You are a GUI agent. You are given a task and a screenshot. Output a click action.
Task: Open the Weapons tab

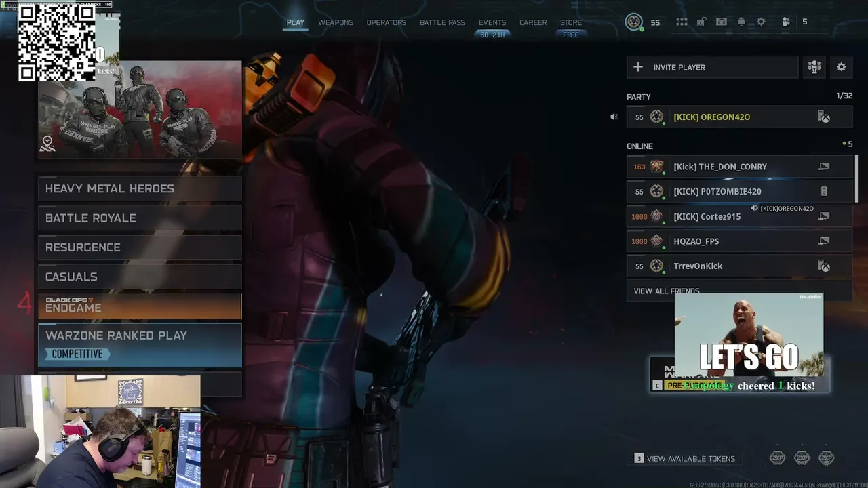(336, 22)
